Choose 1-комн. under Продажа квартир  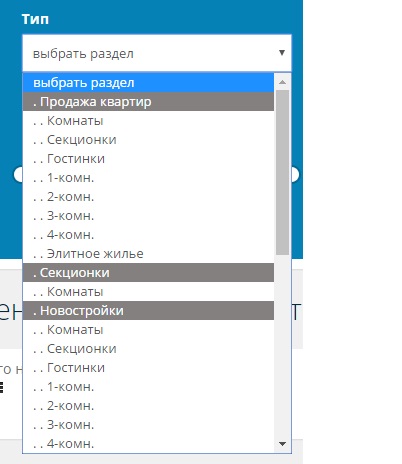[148, 178]
